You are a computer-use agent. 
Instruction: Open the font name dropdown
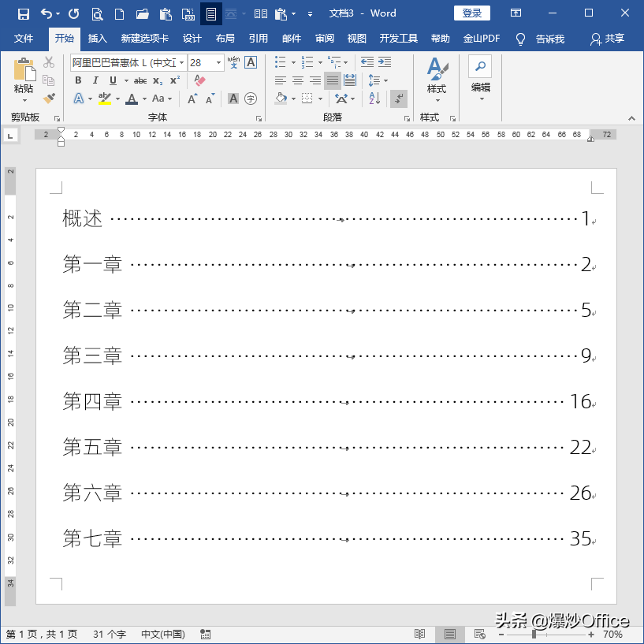(181, 62)
